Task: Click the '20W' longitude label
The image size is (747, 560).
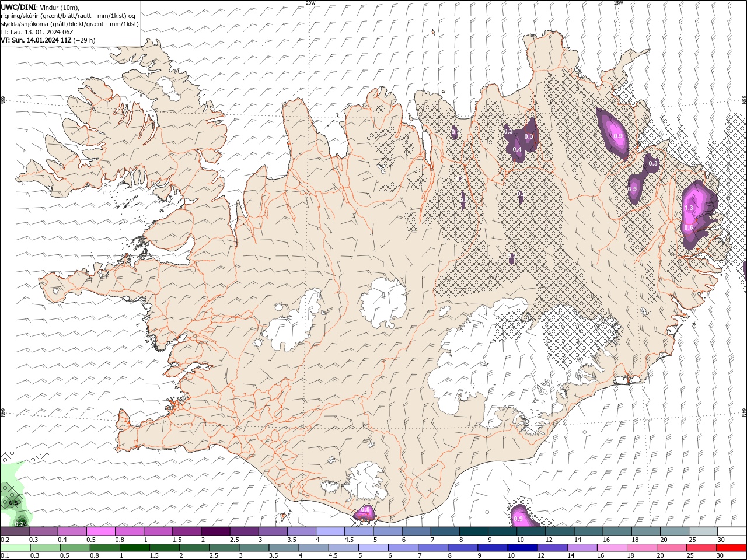Action: point(310,2)
